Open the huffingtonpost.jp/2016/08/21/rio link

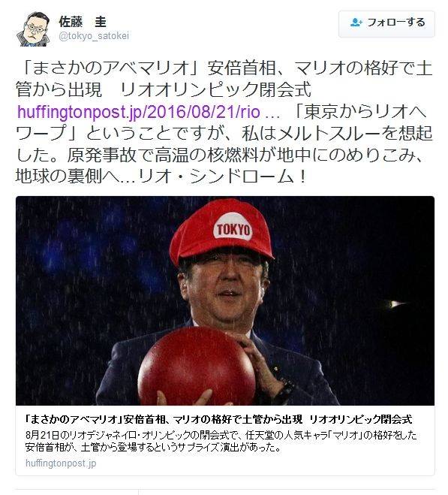(139, 112)
